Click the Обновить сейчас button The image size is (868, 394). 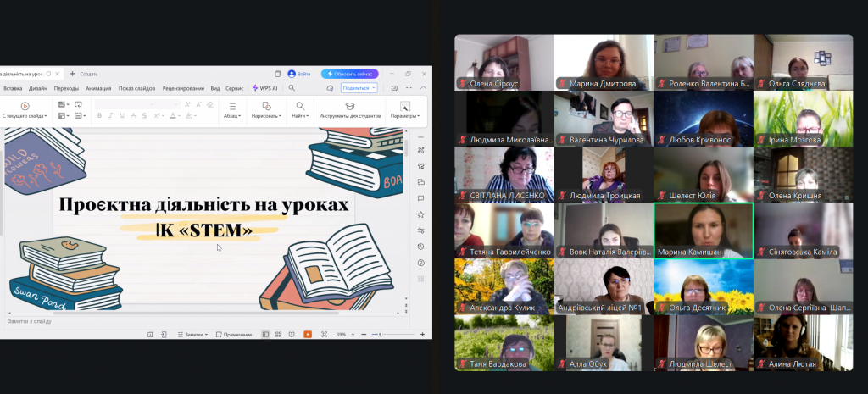pos(349,74)
